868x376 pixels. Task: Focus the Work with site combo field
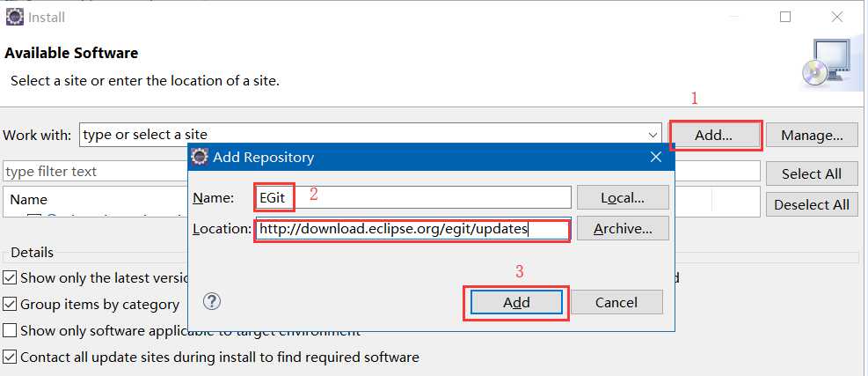click(370, 135)
